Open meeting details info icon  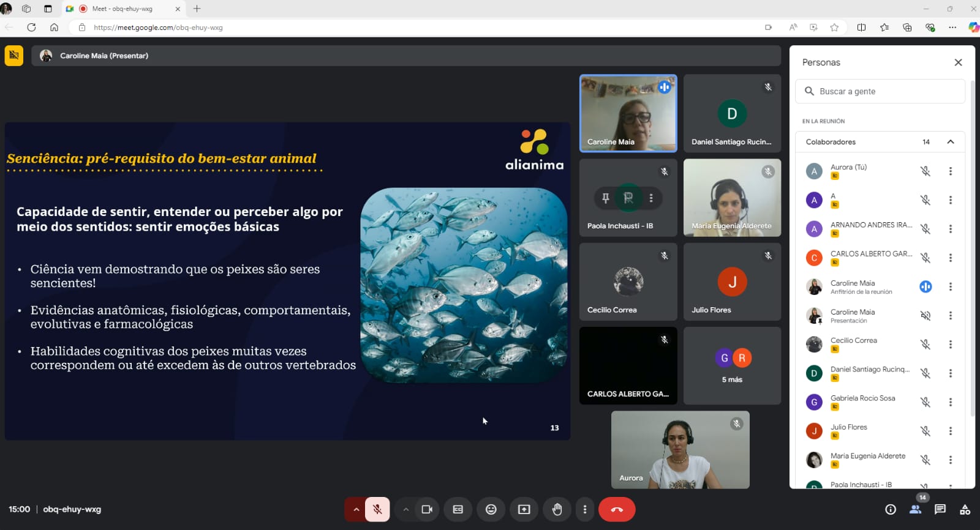(891, 509)
